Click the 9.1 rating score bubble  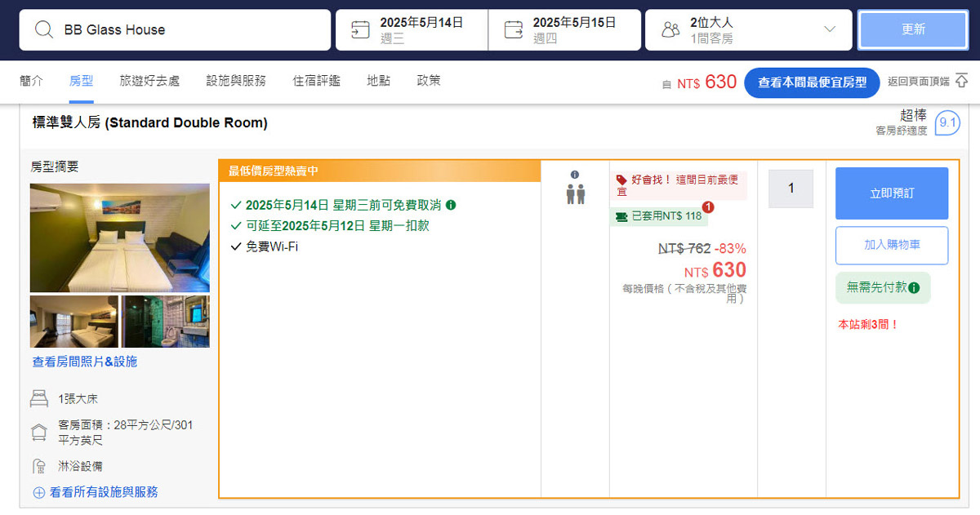(x=947, y=123)
